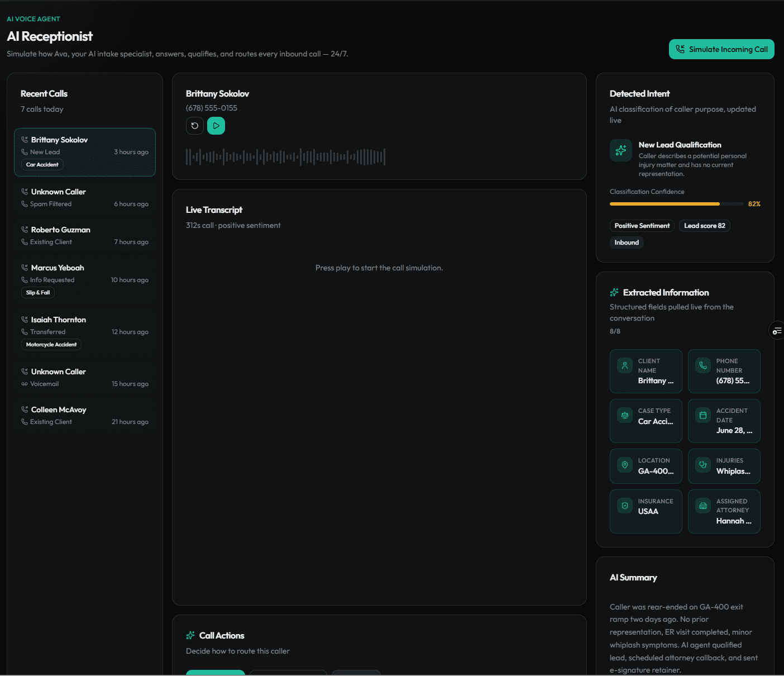784x676 pixels.
Task: Click the Motorcycle Accident tag
Action: (x=51, y=345)
